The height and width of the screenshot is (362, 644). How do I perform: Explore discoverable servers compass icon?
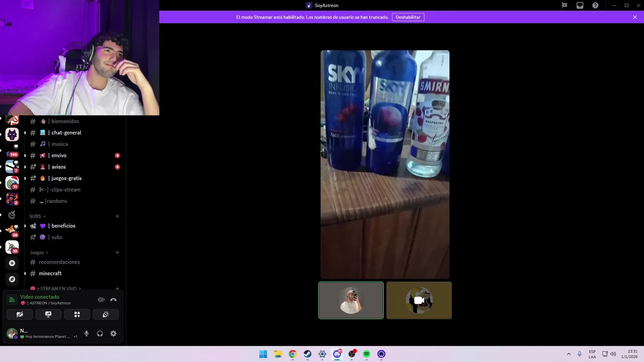tap(12, 279)
